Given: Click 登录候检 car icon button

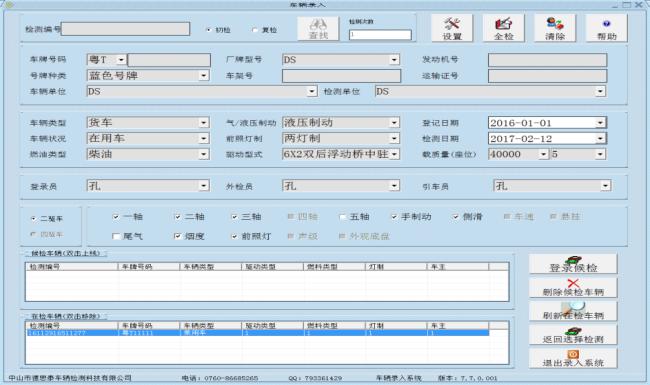Looking at the screenshot, I should pyautogui.click(x=573, y=264).
